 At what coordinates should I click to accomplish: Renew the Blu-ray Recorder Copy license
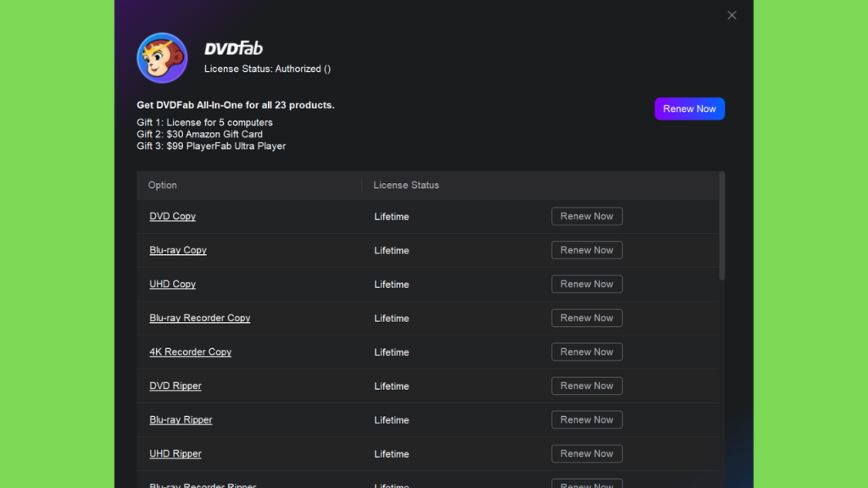click(587, 319)
